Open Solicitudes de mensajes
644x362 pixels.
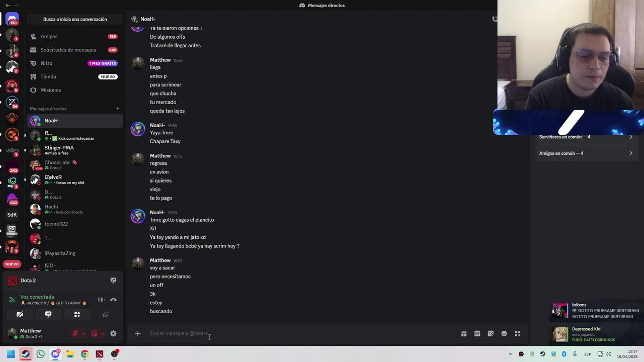(x=75, y=50)
